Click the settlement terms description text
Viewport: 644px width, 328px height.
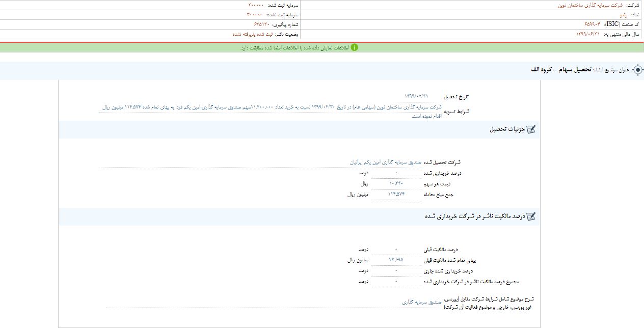271,112
